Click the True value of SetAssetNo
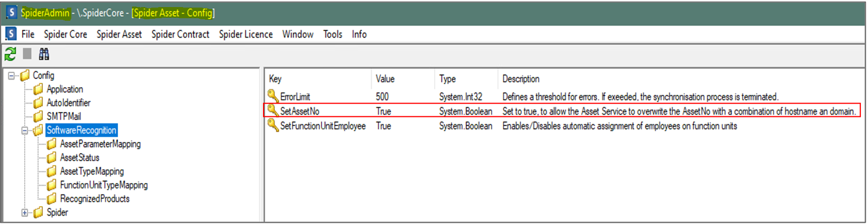The image size is (868, 224). click(383, 111)
